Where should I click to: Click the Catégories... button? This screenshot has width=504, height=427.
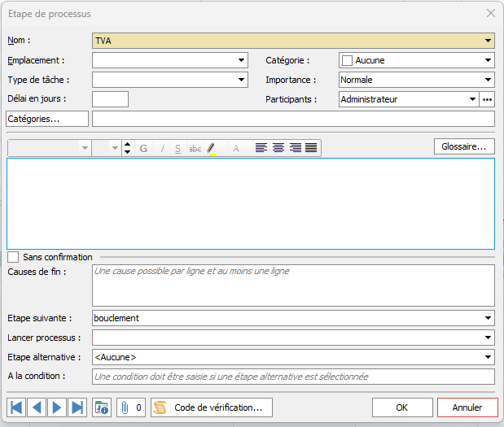point(47,119)
